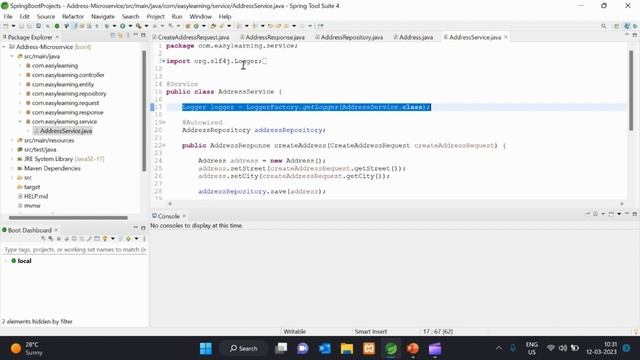Click the tip light bulb in status bar corner
The width and height of the screenshot is (640, 360).
pyautogui.click(x=636, y=331)
